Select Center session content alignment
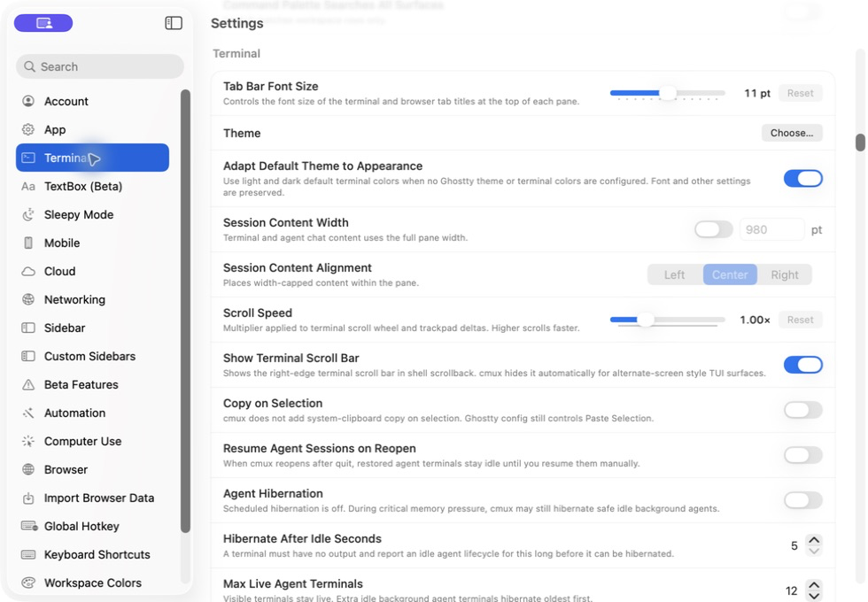 coord(730,274)
